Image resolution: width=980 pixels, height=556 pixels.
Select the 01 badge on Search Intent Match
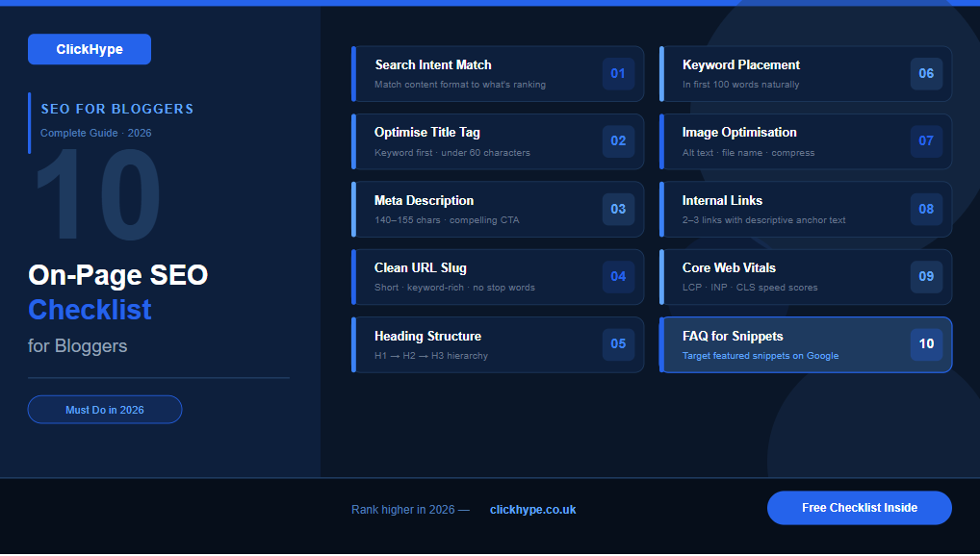(617, 73)
